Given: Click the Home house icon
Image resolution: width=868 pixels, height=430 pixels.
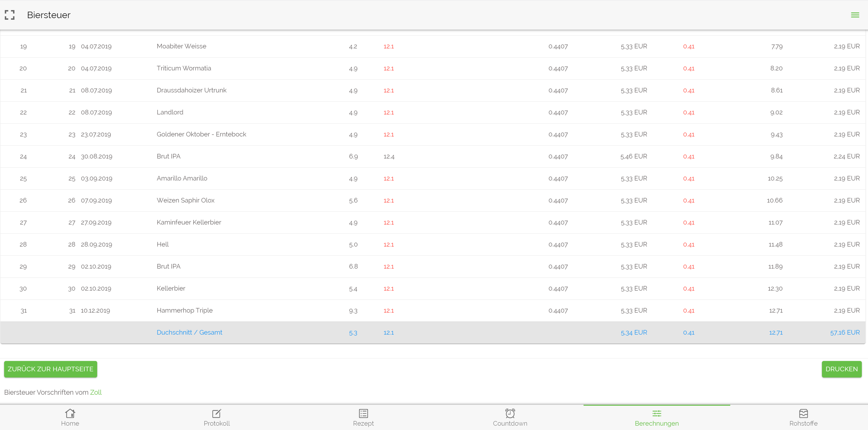Looking at the screenshot, I should coord(70,413).
